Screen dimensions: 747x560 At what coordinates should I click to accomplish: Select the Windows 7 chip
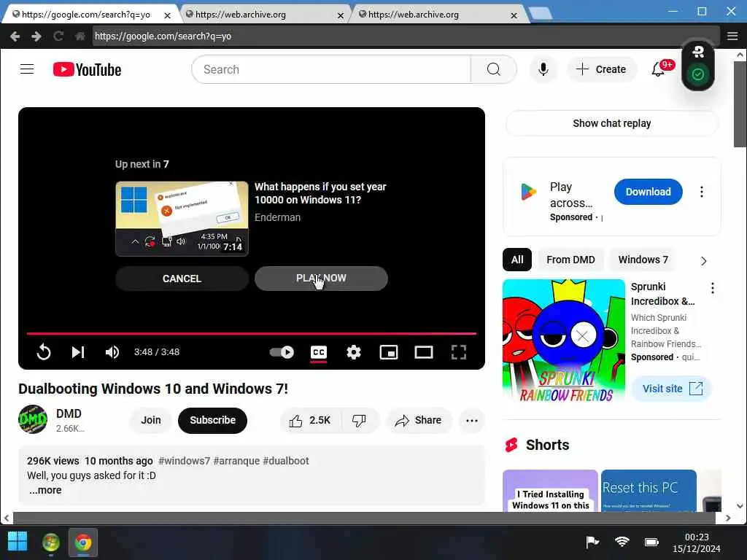643,260
